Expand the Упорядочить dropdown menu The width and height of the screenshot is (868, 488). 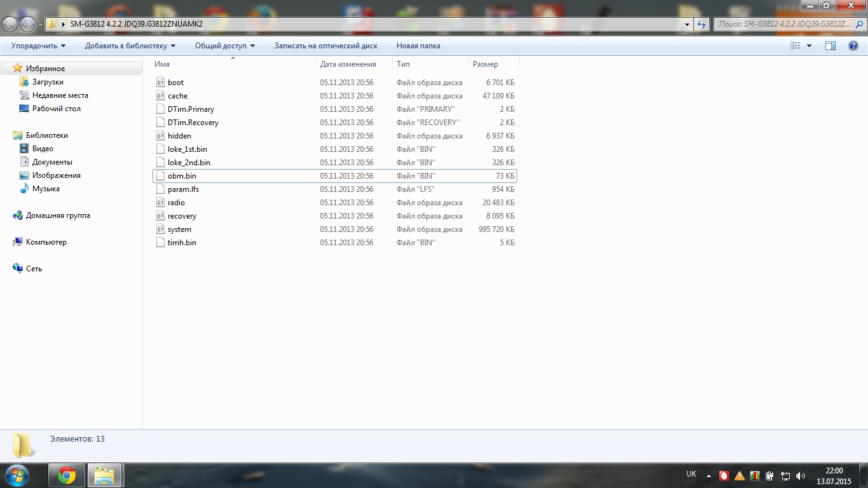coord(38,46)
